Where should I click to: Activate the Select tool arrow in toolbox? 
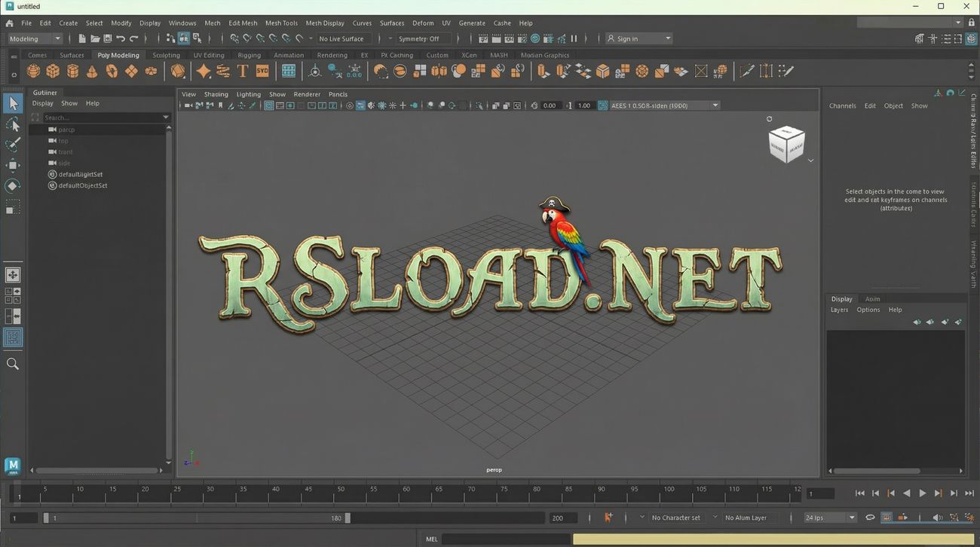[x=13, y=103]
